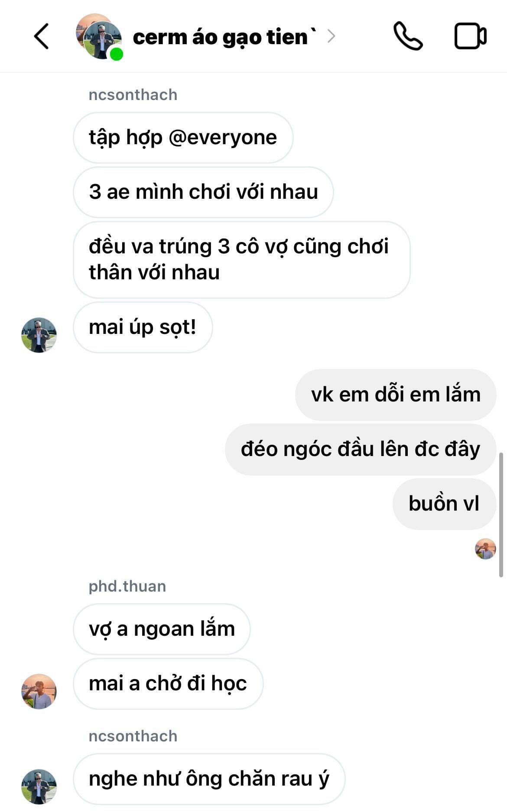Select the message 'vợ a ngoan lắm'
This screenshot has height=812, width=507.
[162, 629]
